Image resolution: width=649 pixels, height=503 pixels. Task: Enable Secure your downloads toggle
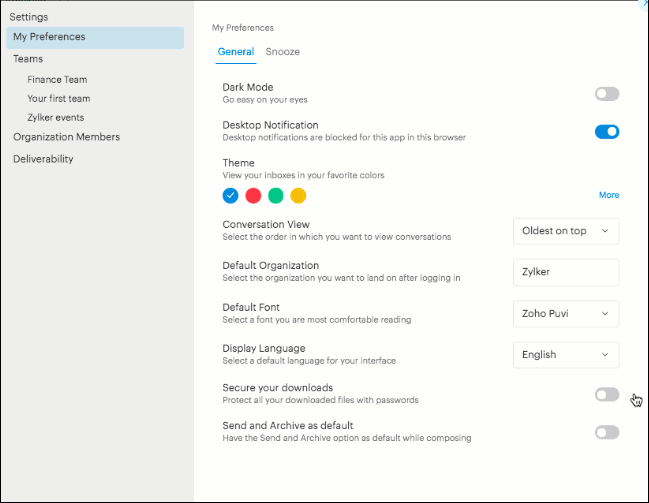pyautogui.click(x=607, y=395)
